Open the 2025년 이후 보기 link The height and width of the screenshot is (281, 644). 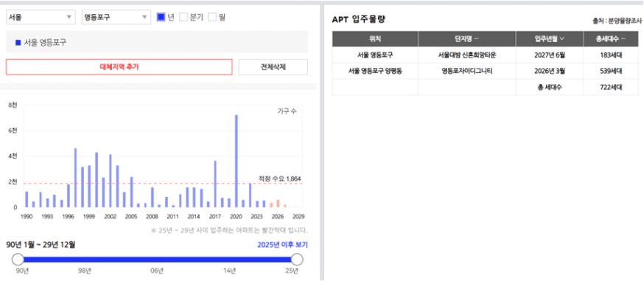pos(282,245)
